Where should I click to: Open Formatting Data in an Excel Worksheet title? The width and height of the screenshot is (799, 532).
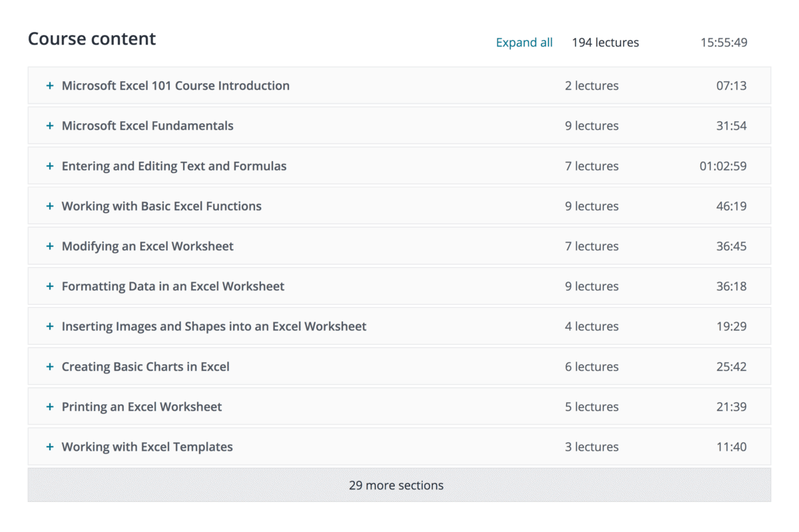tap(173, 286)
